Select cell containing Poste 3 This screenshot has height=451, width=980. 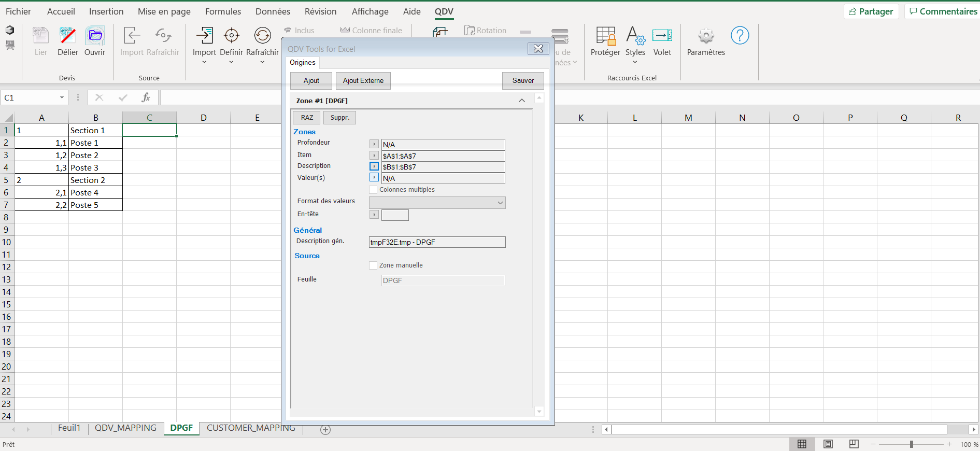95,167
